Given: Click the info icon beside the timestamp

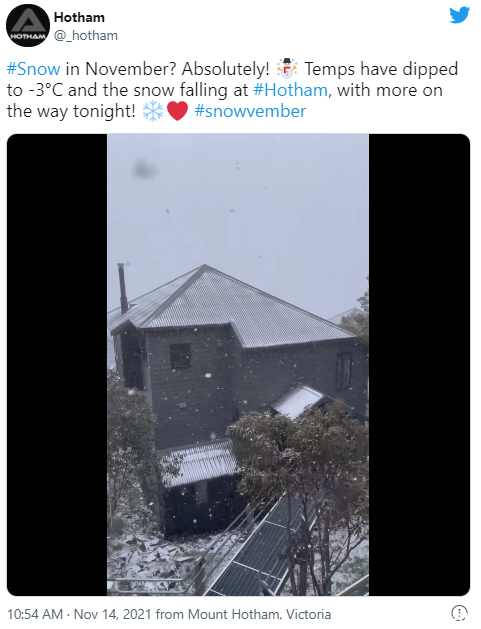Looking at the screenshot, I should tap(459, 613).
